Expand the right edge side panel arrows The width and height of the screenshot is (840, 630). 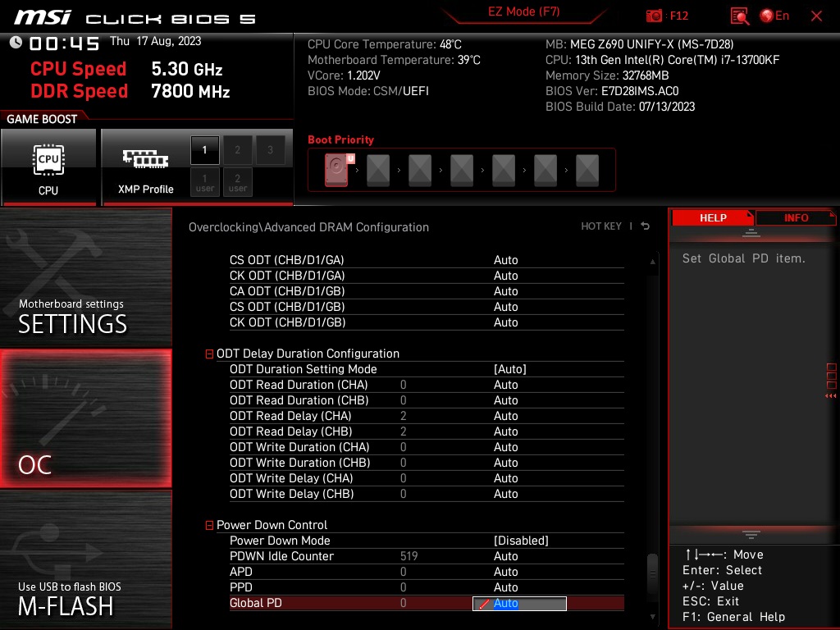[831, 396]
